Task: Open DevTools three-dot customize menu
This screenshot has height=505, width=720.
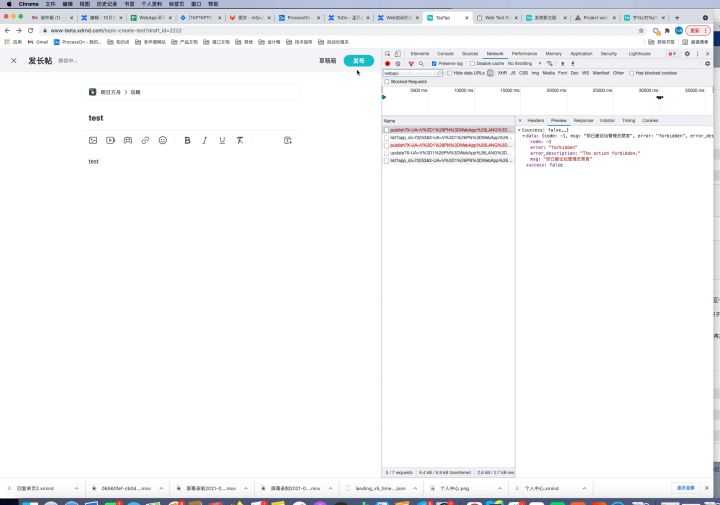Action: (698, 54)
